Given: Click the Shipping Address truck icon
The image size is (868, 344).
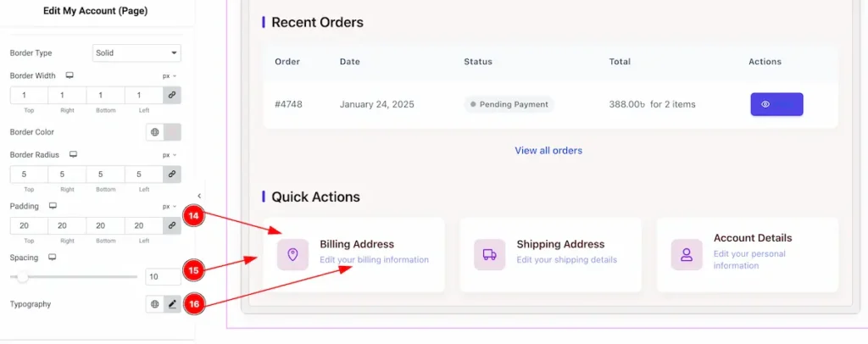Looking at the screenshot, I should point(489,254).
